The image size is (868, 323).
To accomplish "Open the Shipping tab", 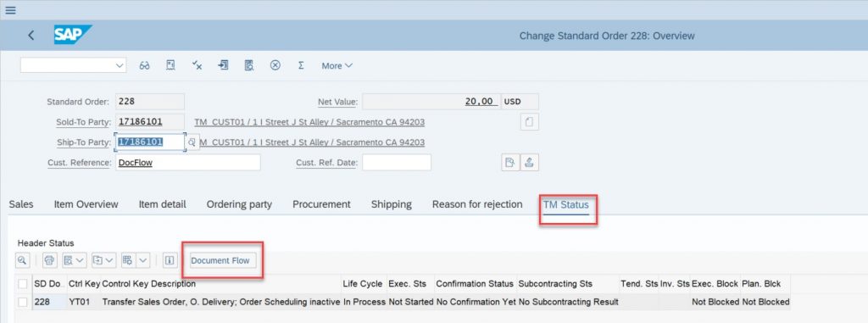I will coord(392,204).
